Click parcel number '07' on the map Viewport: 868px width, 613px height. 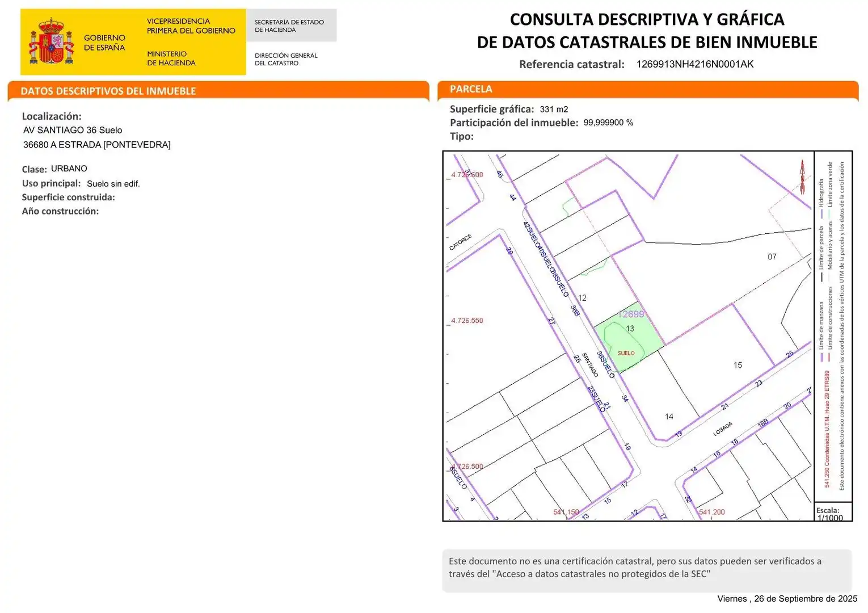(772, 257)
